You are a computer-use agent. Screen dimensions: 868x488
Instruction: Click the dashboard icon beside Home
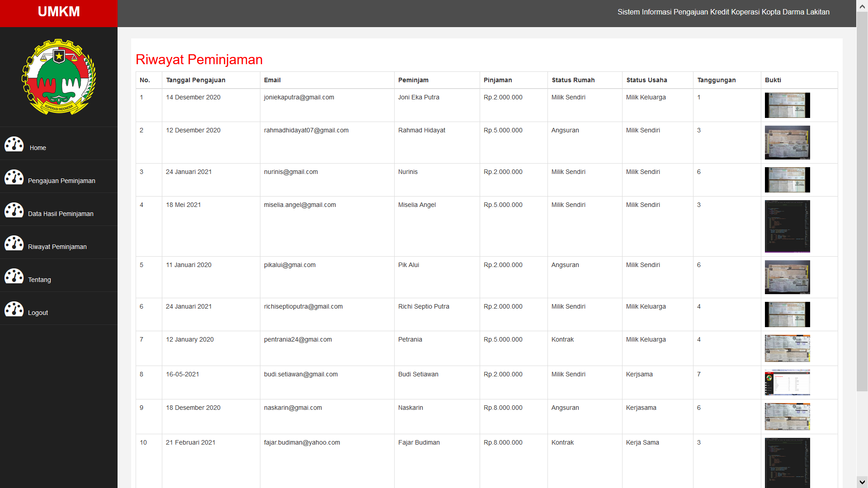coord(14,144)
